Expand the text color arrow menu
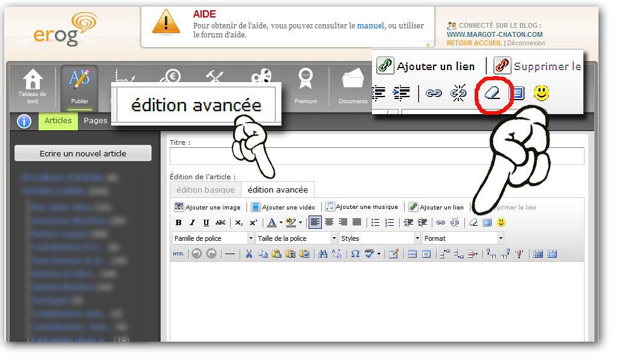 click(x=281, y=223)
